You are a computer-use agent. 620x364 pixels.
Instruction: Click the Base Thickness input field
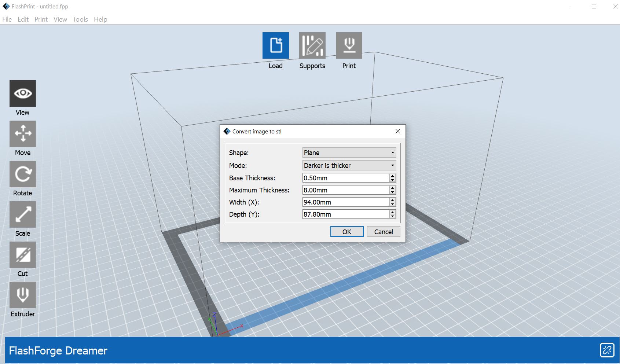[x=346, y=178]
